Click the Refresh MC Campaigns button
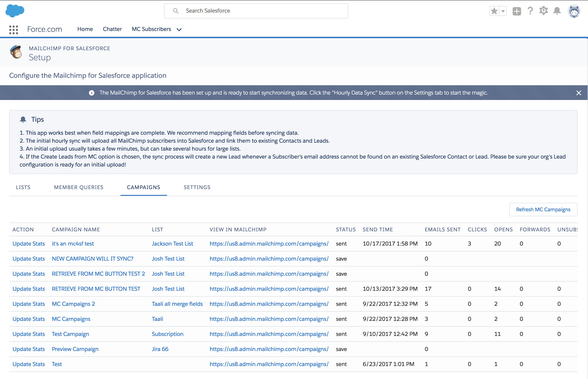Screen dimensions: 588x379 (543, 209)
